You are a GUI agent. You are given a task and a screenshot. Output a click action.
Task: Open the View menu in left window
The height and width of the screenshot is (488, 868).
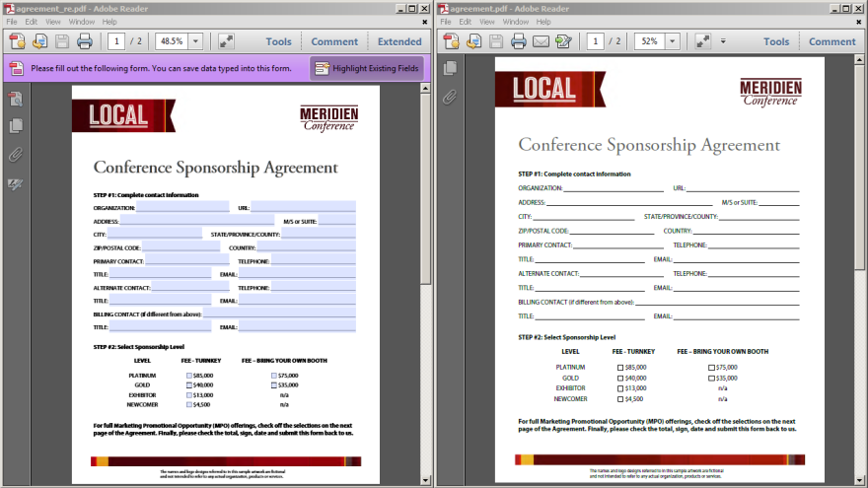point(52,21)
